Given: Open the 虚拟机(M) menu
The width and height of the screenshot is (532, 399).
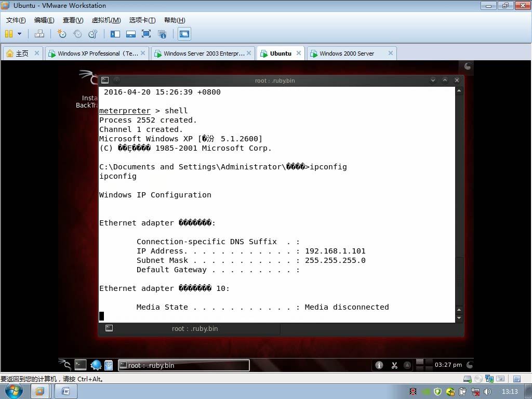Looking at the screenshot, I should (x=106, y=20).
